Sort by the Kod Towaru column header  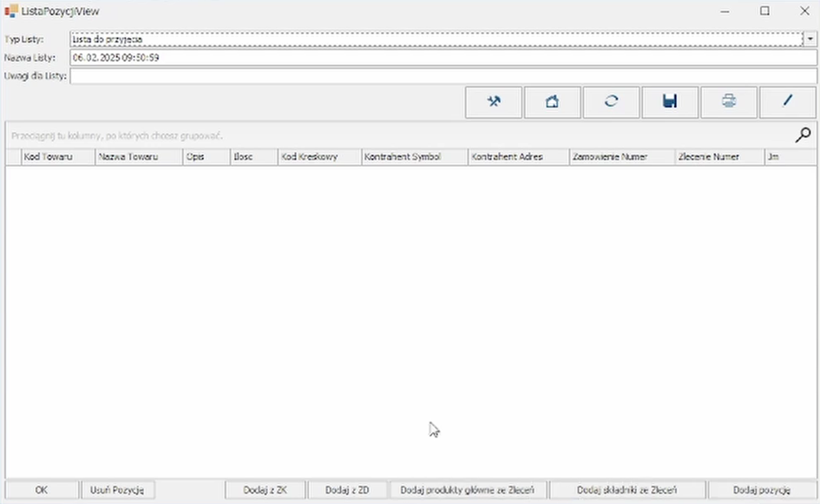click(57, 157)
